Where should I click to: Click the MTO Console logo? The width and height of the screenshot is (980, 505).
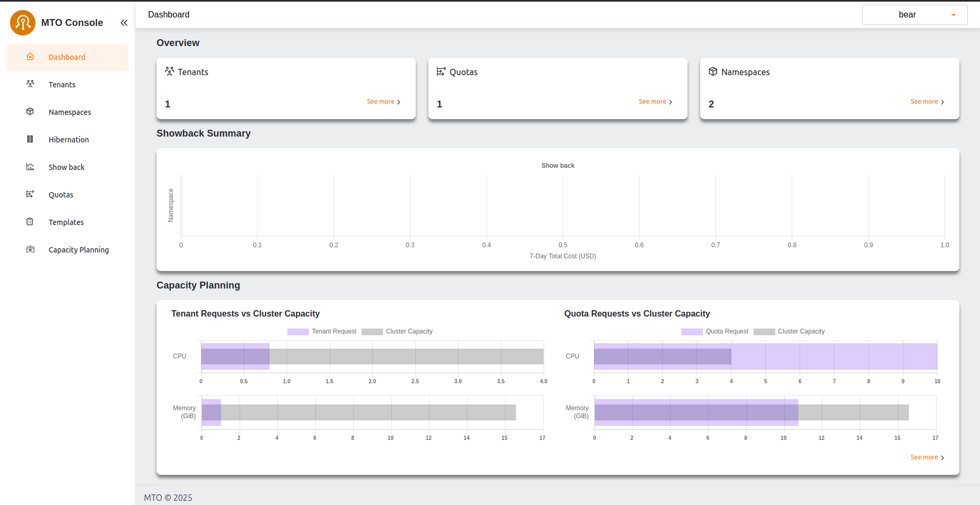point(23,22)
